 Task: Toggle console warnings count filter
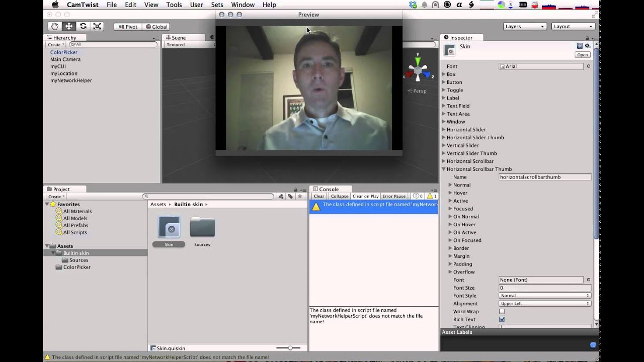[431, 196]
